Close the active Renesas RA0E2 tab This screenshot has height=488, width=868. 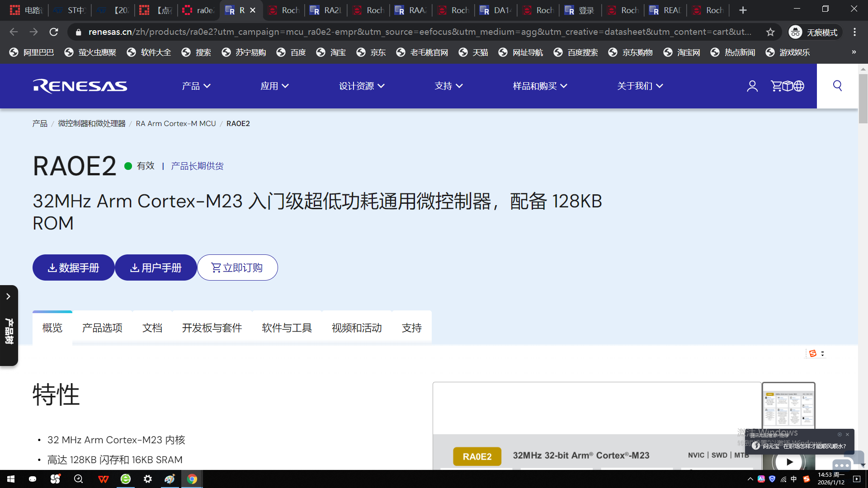click(x=253, y=10)
